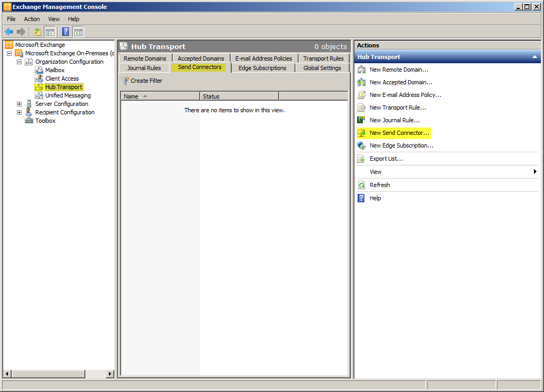Click the New Accepted Domain icon

(x=361, y=82)
